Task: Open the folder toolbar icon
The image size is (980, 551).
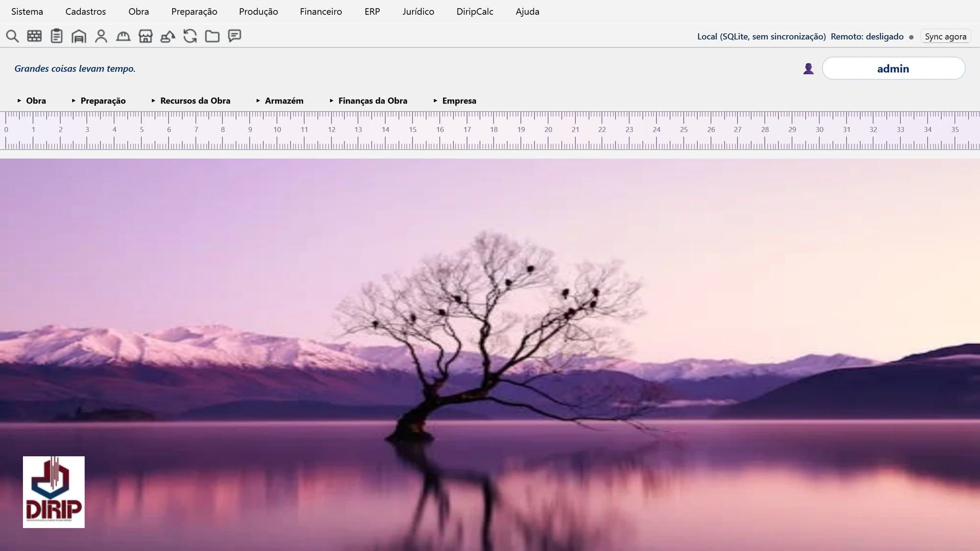Action: (x=212, y=36)
